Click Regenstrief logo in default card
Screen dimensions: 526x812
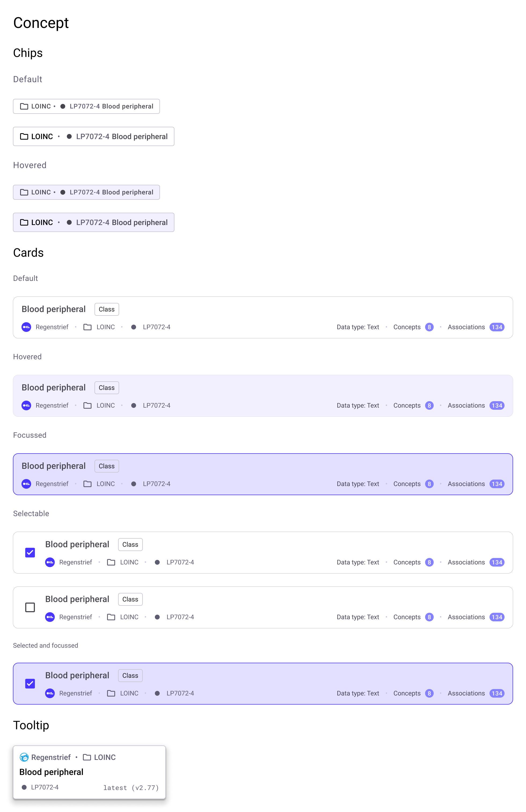pyautogui.click(x=26, y=327)
